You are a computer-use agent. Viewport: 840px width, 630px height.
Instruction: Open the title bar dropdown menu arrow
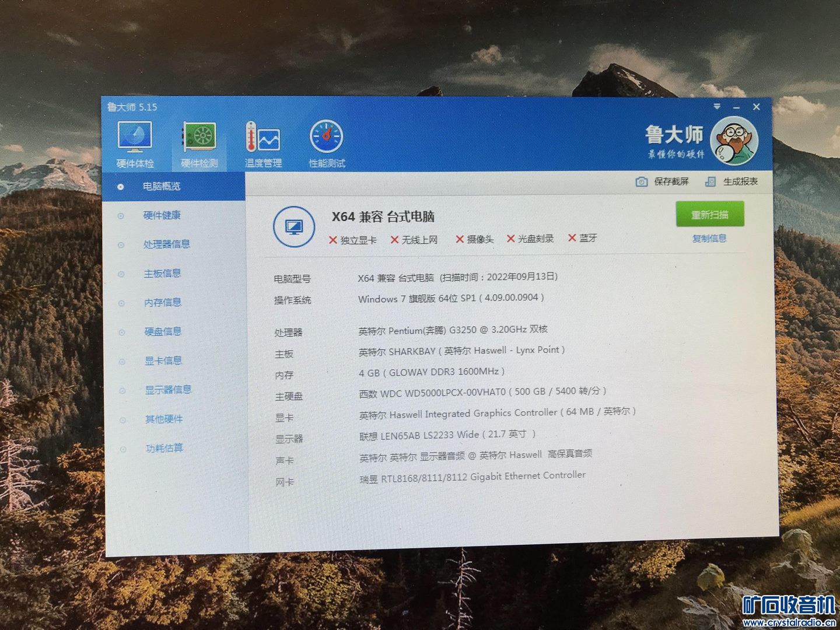(x=717, y=106)
